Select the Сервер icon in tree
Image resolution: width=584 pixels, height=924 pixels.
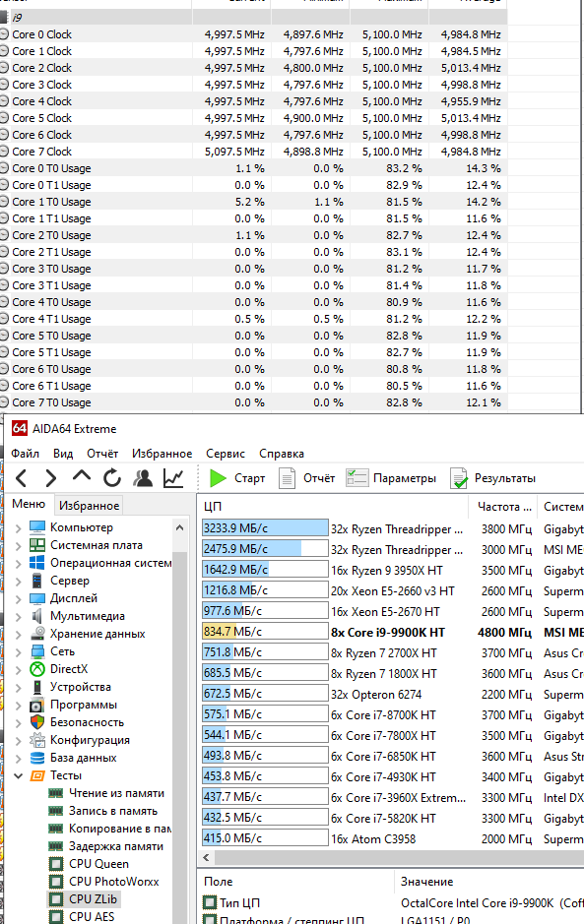click(x=37, y=581)
